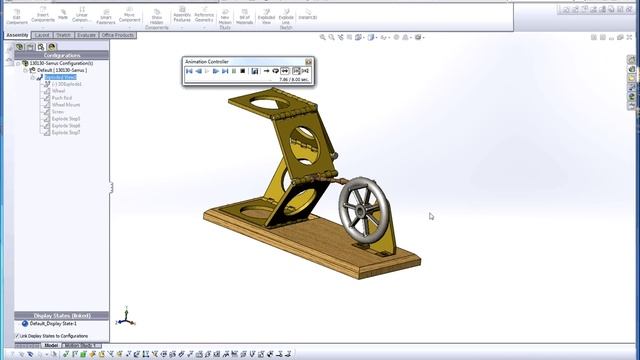
Task: Toggle half-speed slow play
Action: coord(296,71)
